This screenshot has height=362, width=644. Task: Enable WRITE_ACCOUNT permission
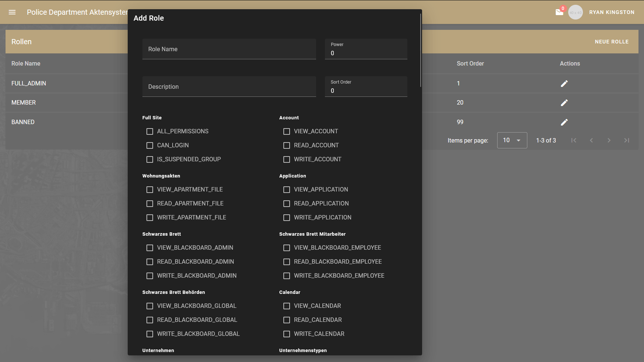[x=287, y=159]
